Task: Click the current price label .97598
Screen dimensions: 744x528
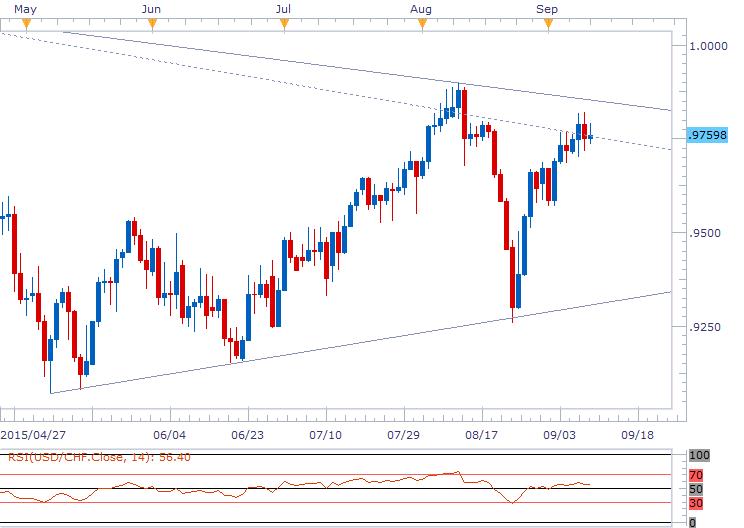Action: 707,135
